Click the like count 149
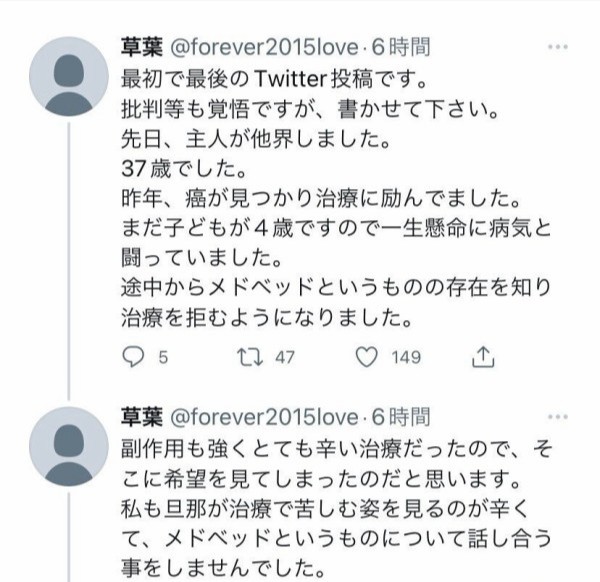The height and width of the screenshot is (582, 600). 406,358
